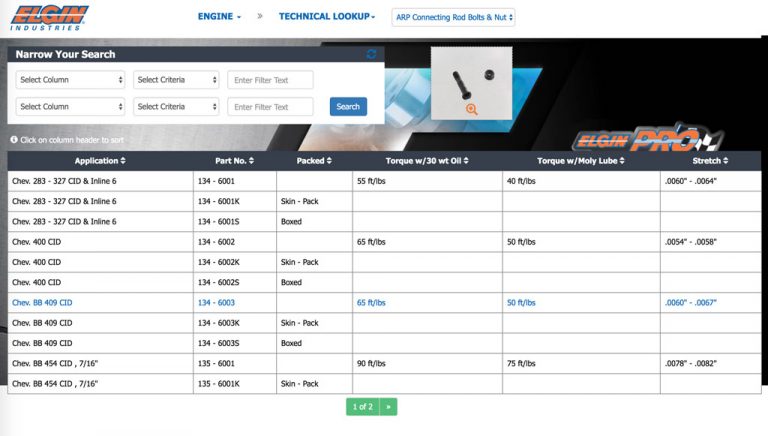Viewport: 768px width, 436px height.
Task: Select part number 134 - 6001
Action: coord(216,181)
